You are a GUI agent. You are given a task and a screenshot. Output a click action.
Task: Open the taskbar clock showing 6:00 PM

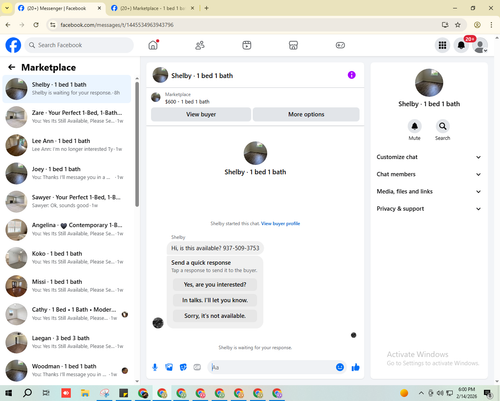pos(466,393)
